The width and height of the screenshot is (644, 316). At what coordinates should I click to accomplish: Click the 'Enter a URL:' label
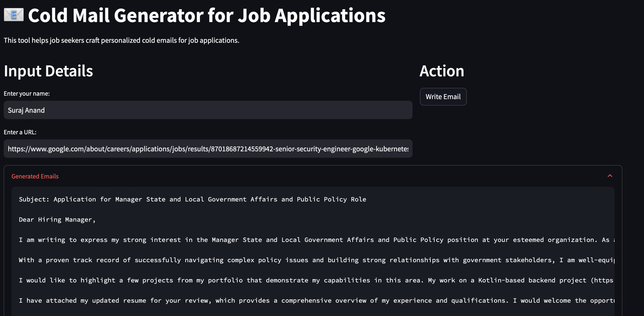20,132
